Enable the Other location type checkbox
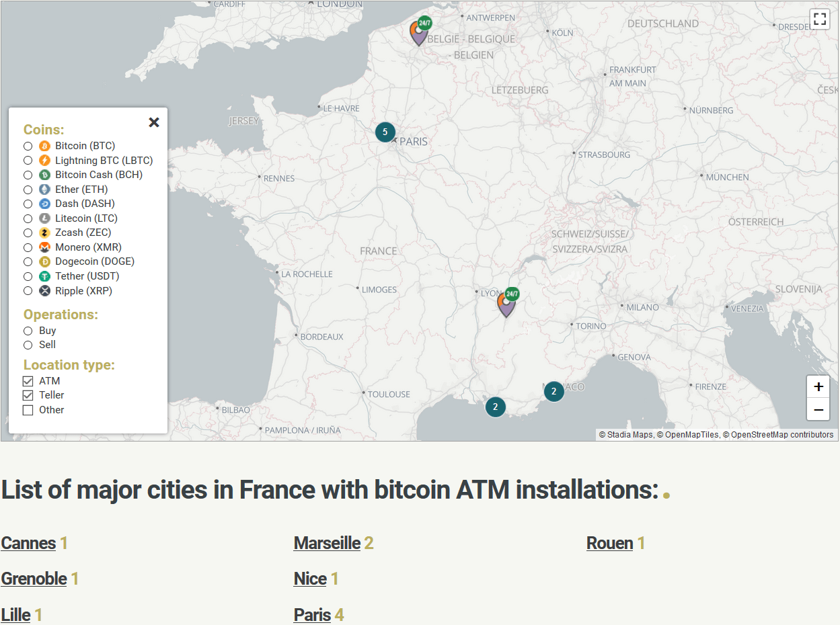Viewport: 840px width, 625px height. point(28,410)
